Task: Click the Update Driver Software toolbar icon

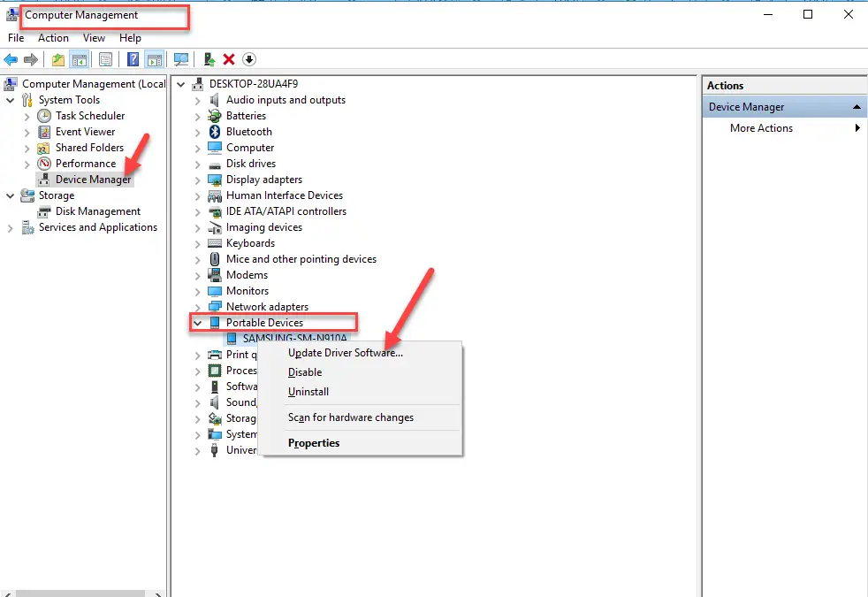Action: pos(209,59)
